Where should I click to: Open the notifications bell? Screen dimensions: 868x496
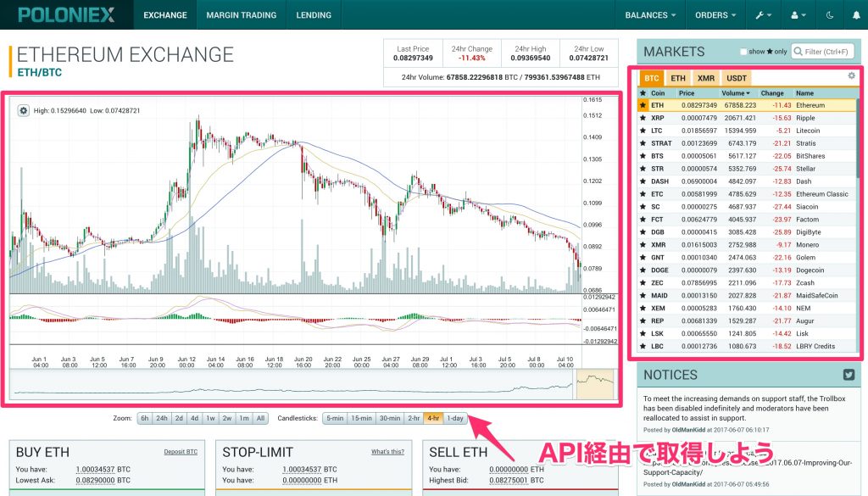[x=856, y=15]
